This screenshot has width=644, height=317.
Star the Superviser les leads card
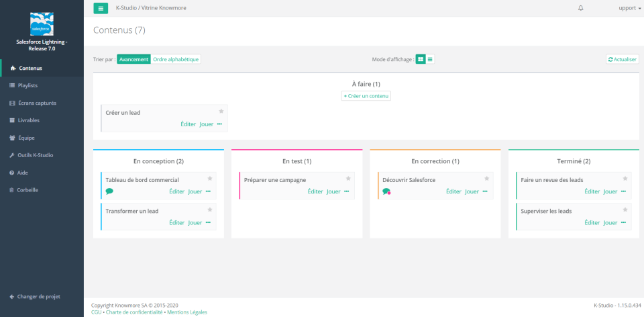[625, 210]
